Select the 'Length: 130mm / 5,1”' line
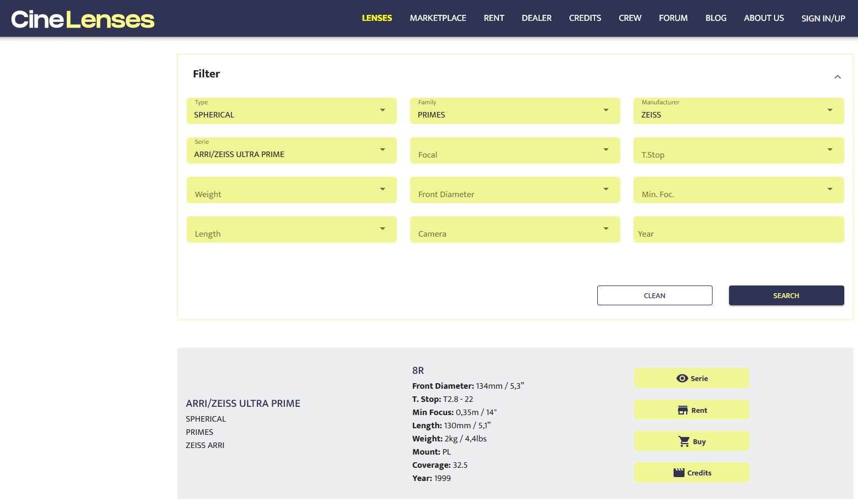858x504 pixels. (x=452, y=425)
